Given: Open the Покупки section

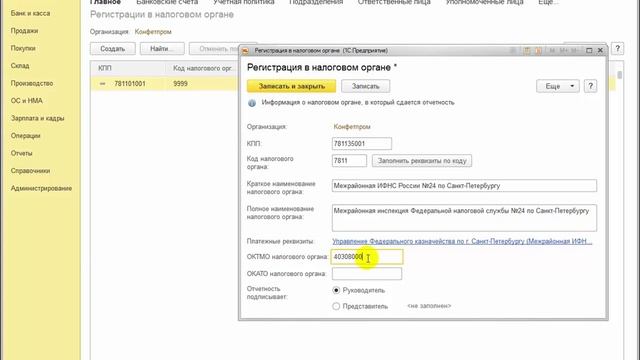Looking at the screenshot, I should click(x=23, y=49).
